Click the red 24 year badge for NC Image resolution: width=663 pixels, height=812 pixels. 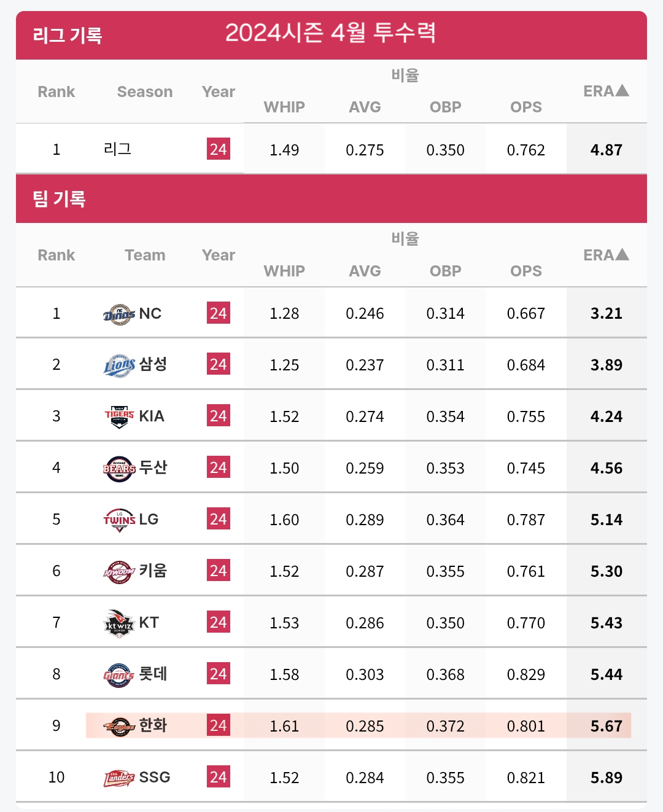point(219,313)
